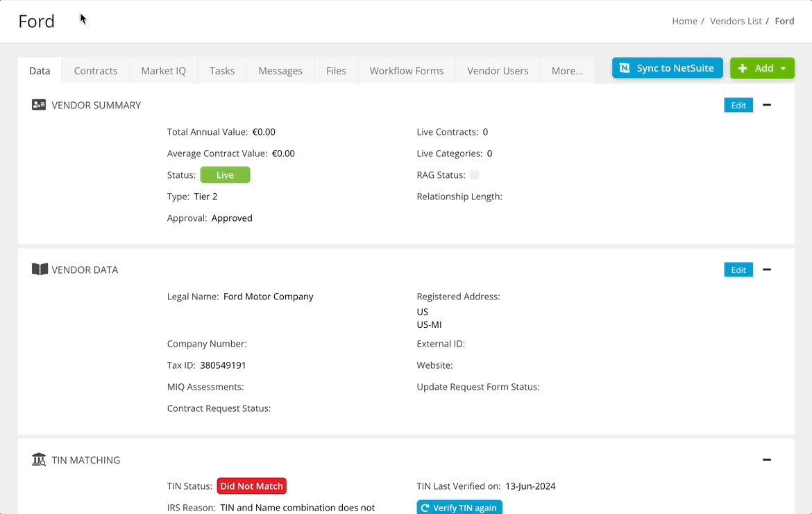Image resolution: width=812 pixels, height=514 pixels.
Task: Click the External ID label
Action: coord(441,344)
